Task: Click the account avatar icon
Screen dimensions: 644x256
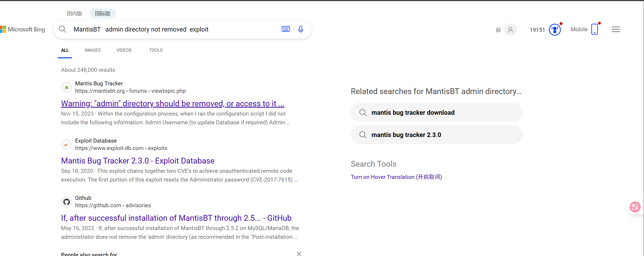Action: (511, 30)
